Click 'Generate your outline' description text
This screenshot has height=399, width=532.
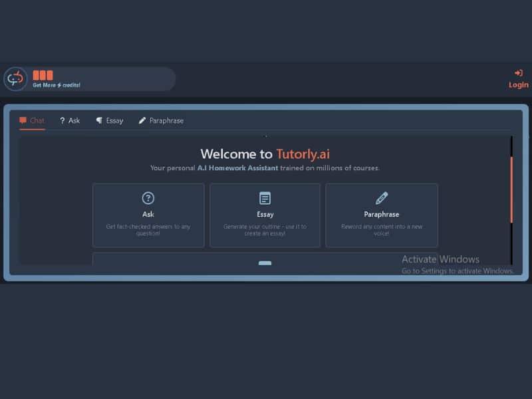265,229
